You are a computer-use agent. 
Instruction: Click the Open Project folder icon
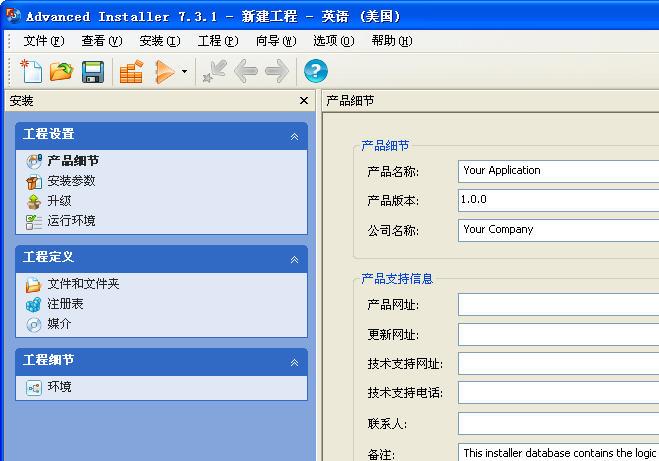(x=62, y=71)
